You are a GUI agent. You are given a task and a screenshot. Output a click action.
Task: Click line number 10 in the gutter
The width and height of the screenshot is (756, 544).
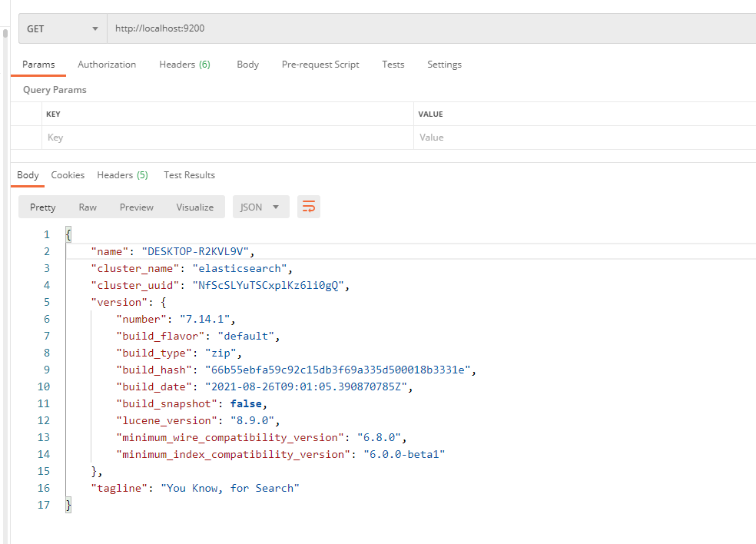43,386
